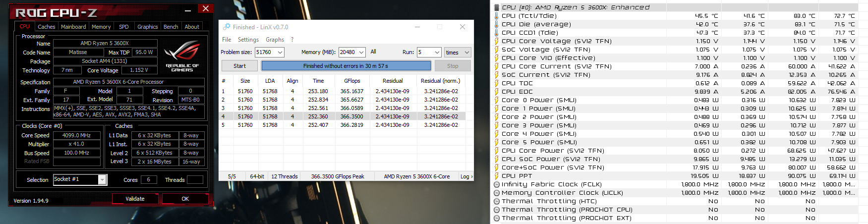Open the Log panel in LinX status bar
This screenshot has width=868, height=224.
[466, 176]
